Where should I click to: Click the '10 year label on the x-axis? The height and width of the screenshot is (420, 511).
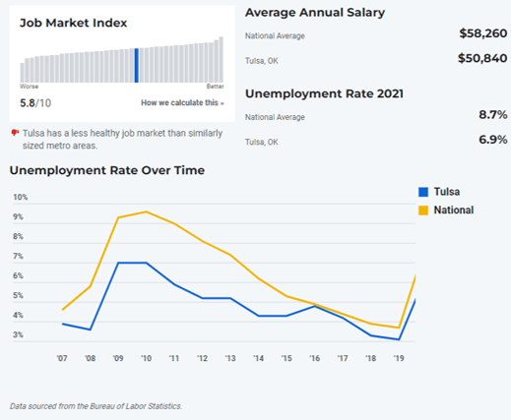click(x=146, y=358)
